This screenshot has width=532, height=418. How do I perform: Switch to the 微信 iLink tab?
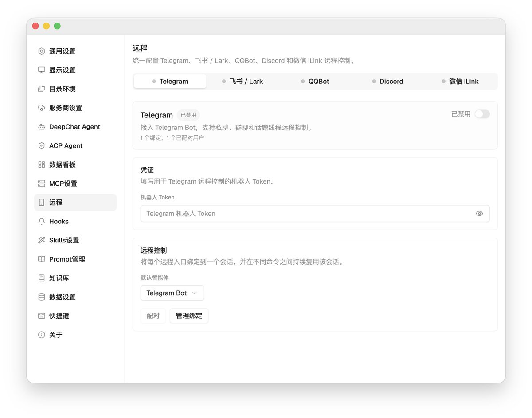(x=460, y=81)
